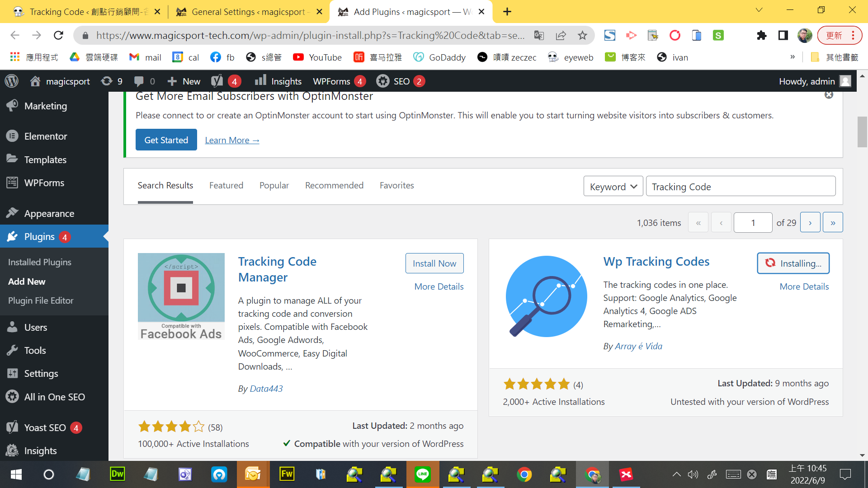The width and height of the screenshot is (868, 488).
Task: Open WPForms in the admin bar
Action: point(339,81)
